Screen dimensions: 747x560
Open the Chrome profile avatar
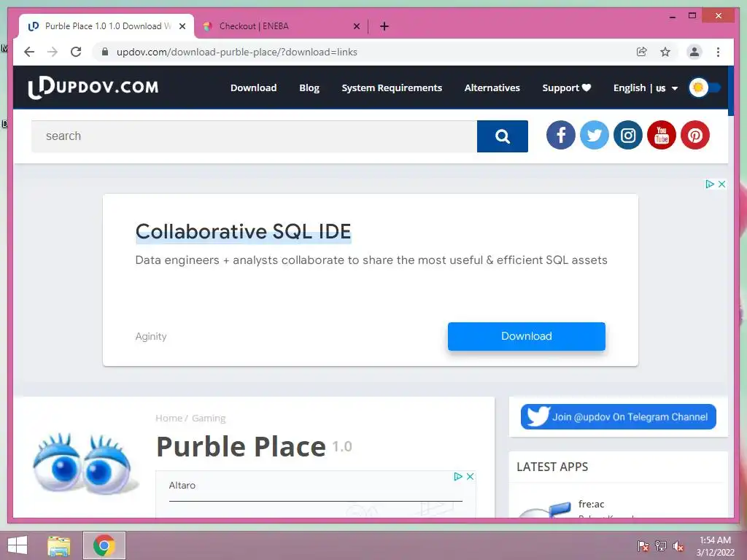coord(694,52)
